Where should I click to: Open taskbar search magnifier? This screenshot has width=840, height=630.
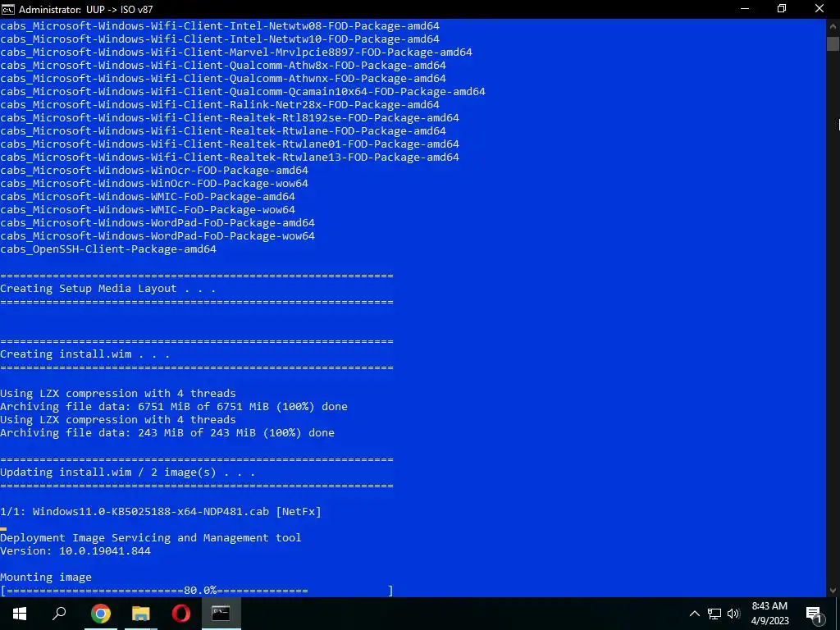click(x=59, y=614)
